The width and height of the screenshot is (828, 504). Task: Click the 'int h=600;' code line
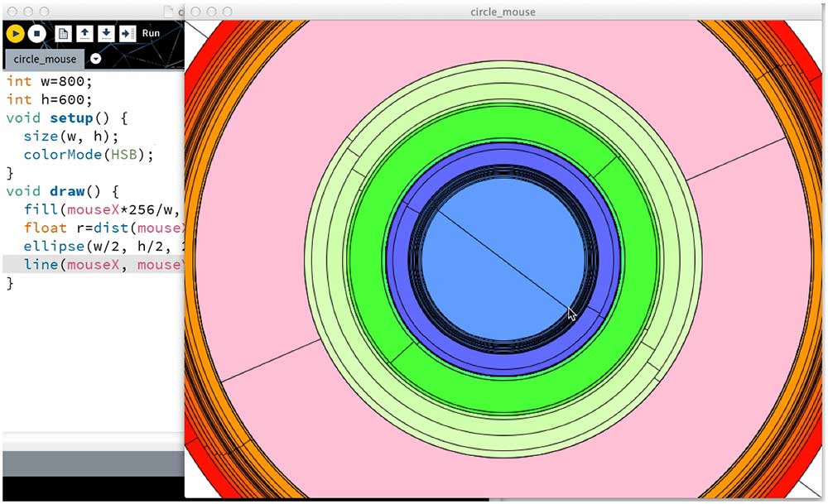(49, 99)
